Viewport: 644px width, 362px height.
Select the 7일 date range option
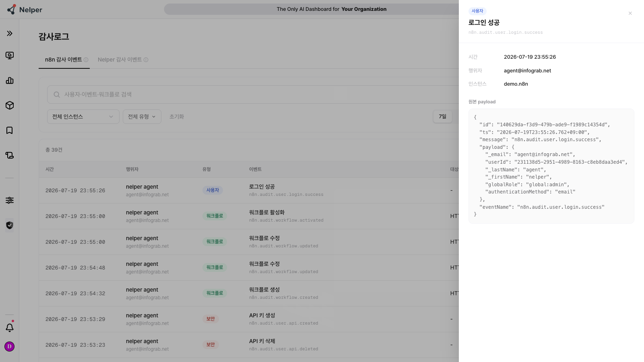442,117
